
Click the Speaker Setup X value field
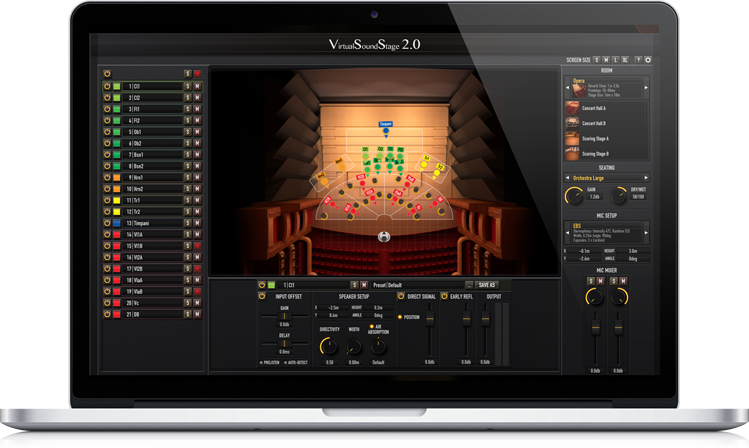pyautogui.click(x=331, y=308)
